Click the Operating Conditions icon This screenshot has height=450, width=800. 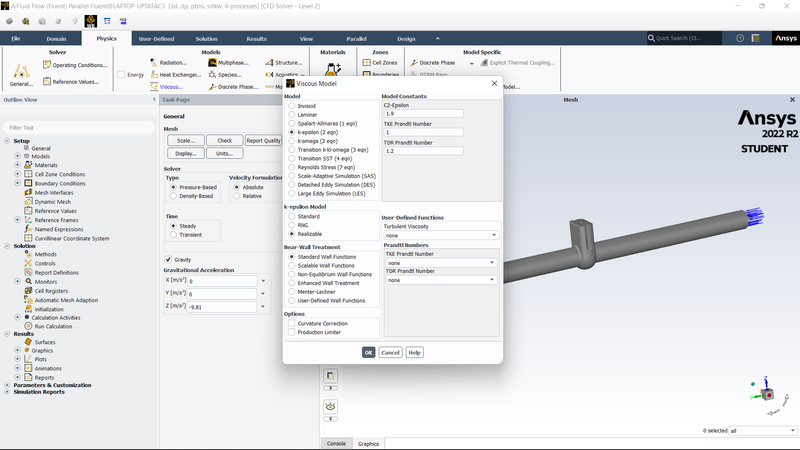point(47,65)
